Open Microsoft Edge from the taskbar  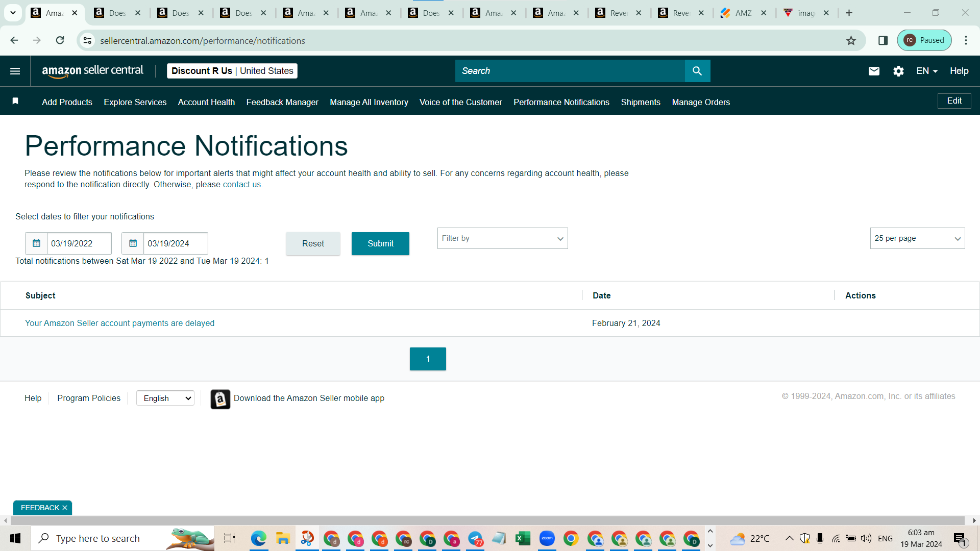(x=258, y=538)
